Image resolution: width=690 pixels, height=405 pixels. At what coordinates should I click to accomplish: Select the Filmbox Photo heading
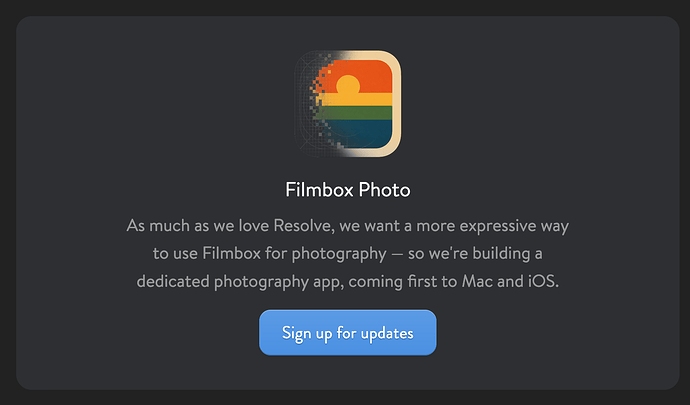coord(348,190)
